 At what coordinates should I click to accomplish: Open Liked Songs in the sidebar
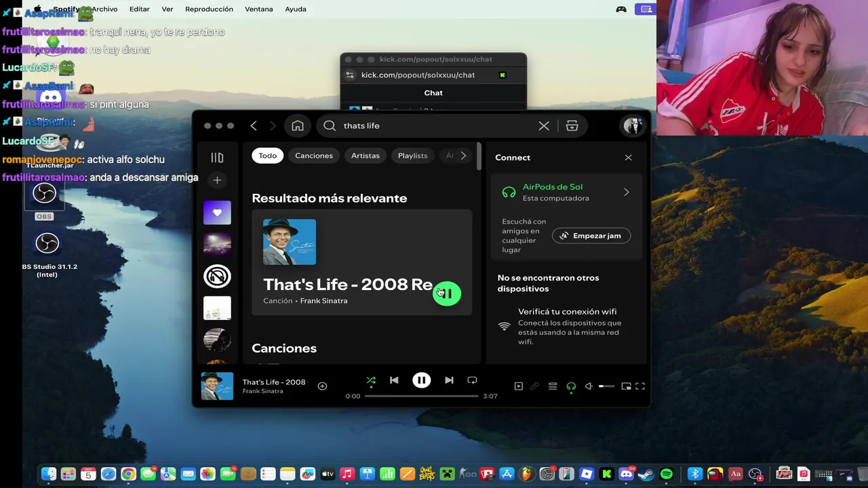click(217, 213)
